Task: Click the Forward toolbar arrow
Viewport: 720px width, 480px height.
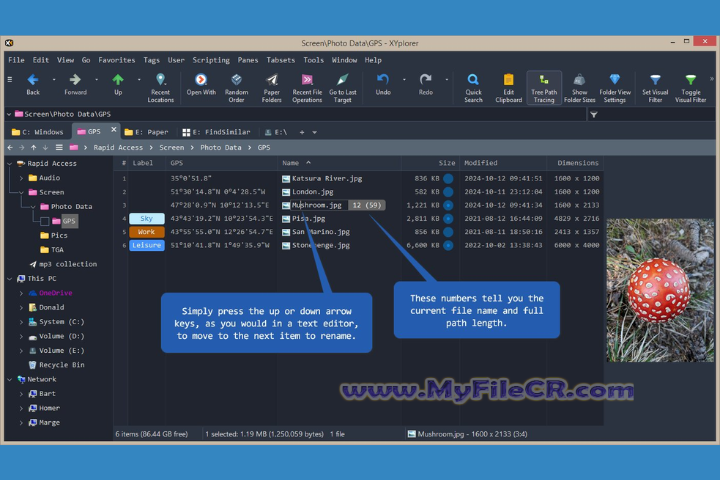Action: point(75,85)
